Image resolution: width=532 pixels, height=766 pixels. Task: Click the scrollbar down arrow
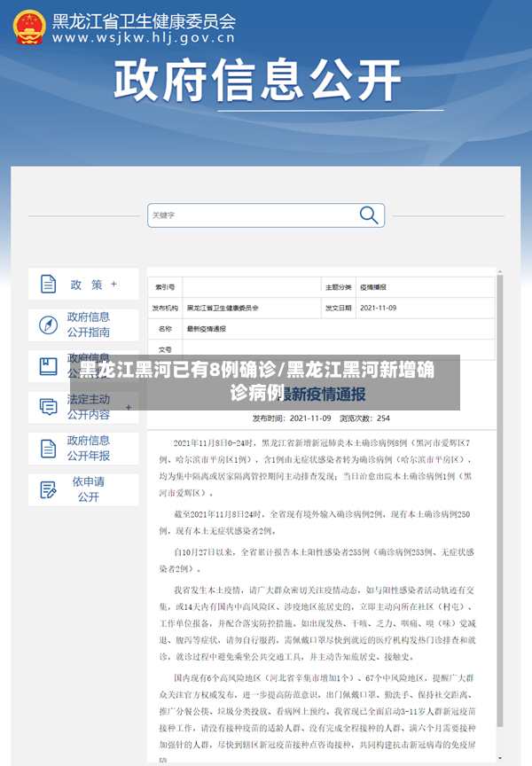pos(500,758)
